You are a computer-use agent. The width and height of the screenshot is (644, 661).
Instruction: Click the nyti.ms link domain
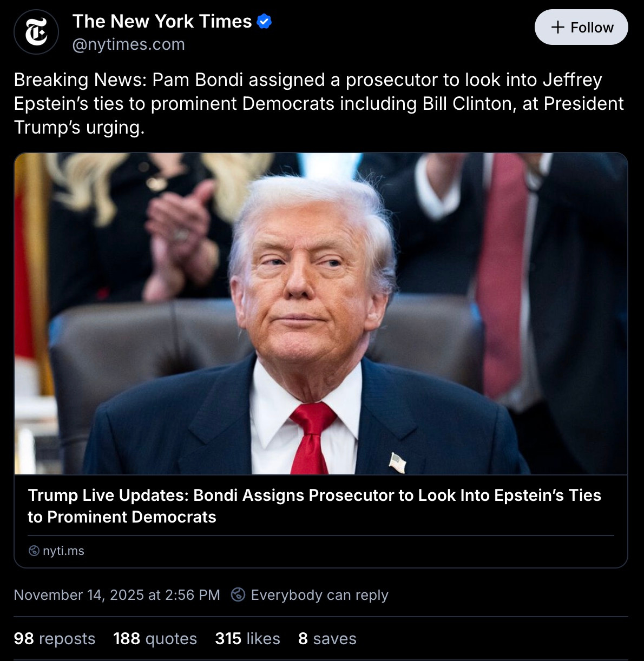point(63,551)
